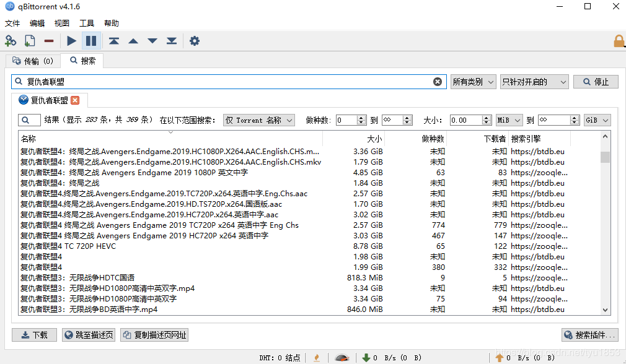Move to bottom of queue icon
The image size is (626, 364).
[172, 41]
